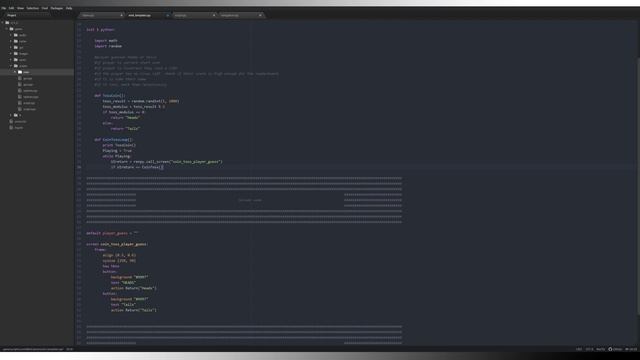Close the currently active editor tab
Image resolution: width=640 pixels, height=360 pixels.
coord(167,16)
